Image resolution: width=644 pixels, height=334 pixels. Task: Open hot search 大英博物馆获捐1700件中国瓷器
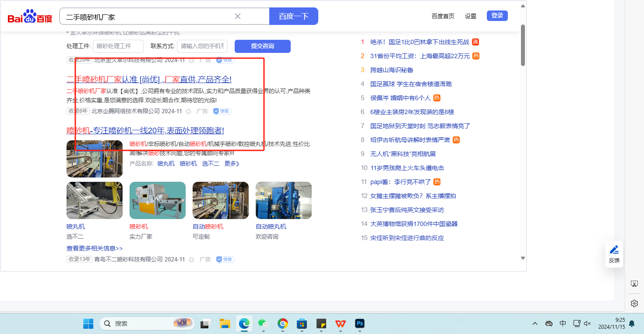coord(414,224)
